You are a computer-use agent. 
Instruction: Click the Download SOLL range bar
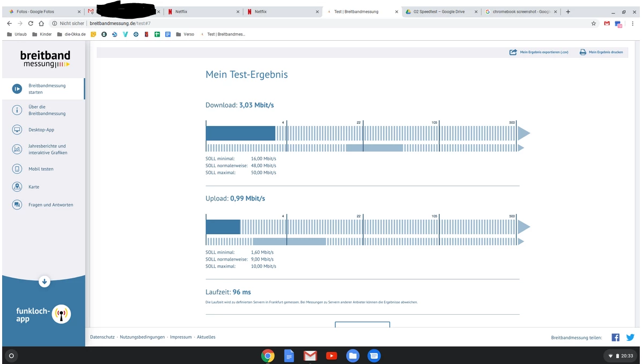[374, 148]
